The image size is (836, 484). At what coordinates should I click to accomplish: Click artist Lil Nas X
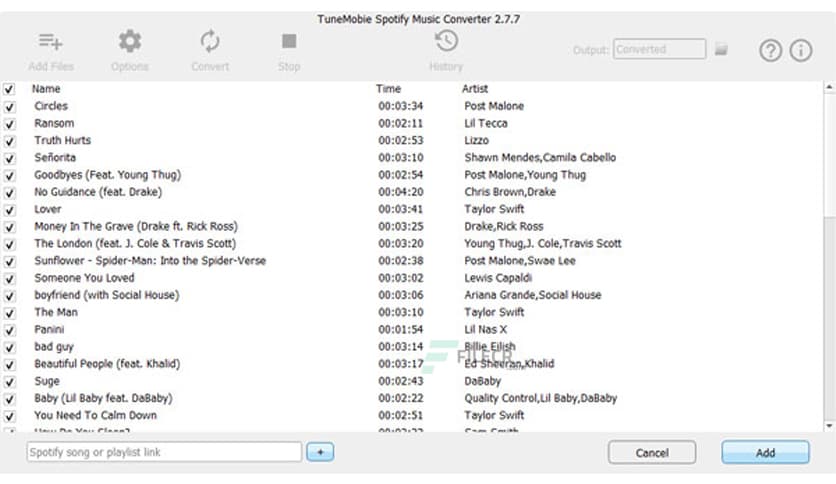(485, 329)
